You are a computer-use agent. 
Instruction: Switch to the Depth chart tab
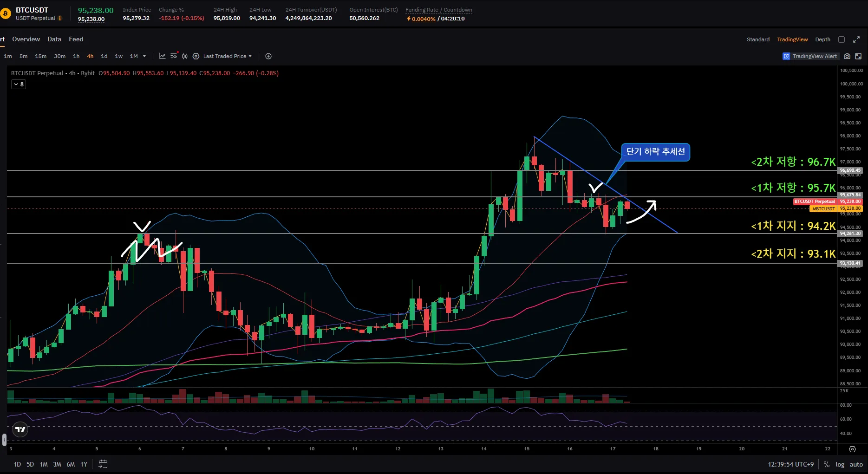822,39
